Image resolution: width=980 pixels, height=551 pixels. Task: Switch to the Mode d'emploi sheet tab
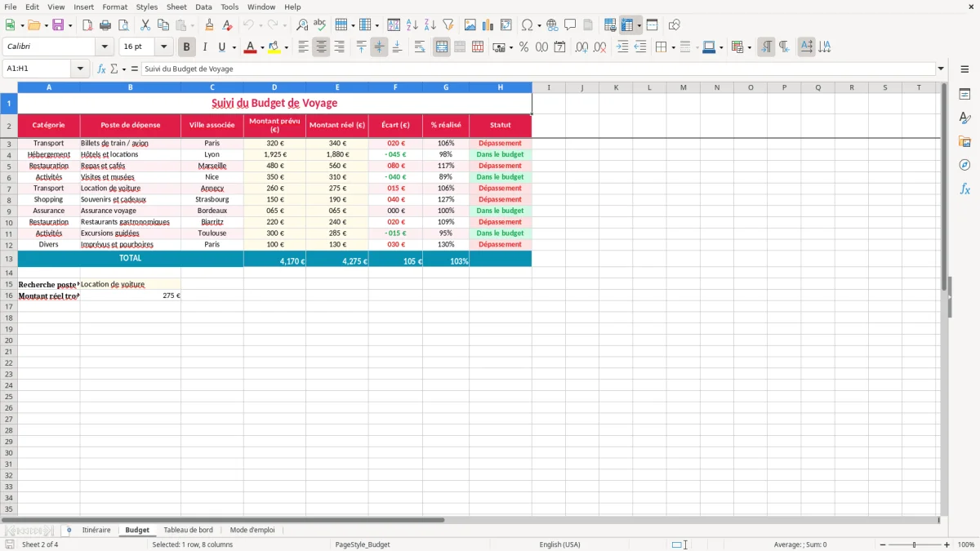252,531
